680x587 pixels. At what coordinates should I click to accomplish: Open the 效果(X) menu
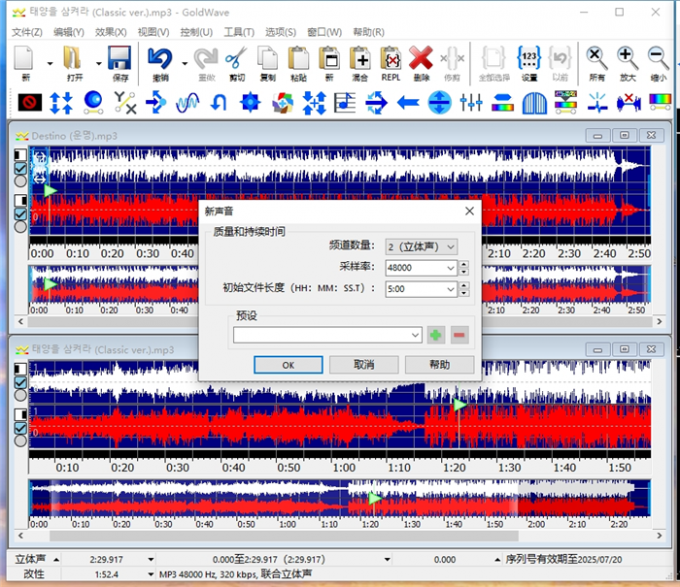click(111, 32)
